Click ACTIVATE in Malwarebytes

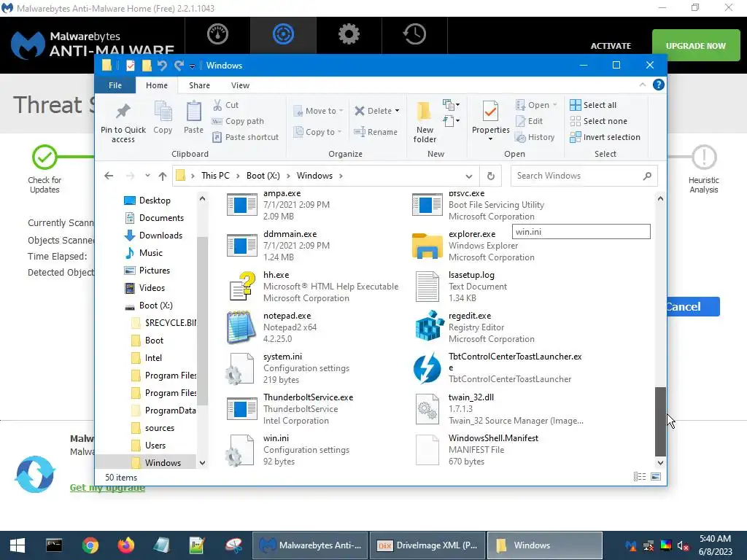click(611, 46)
